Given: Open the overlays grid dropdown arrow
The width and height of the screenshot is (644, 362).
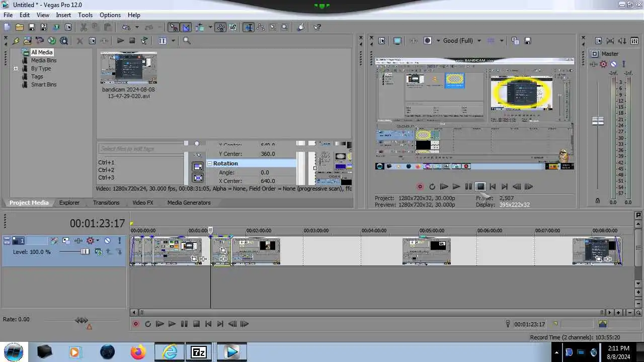Looking at the screenshot, I should [x=502, y=41].
